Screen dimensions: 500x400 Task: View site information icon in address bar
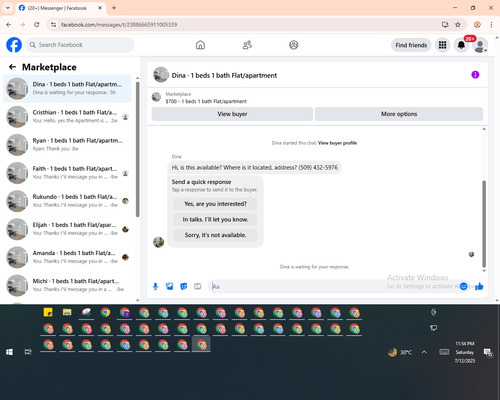point(53,25)
